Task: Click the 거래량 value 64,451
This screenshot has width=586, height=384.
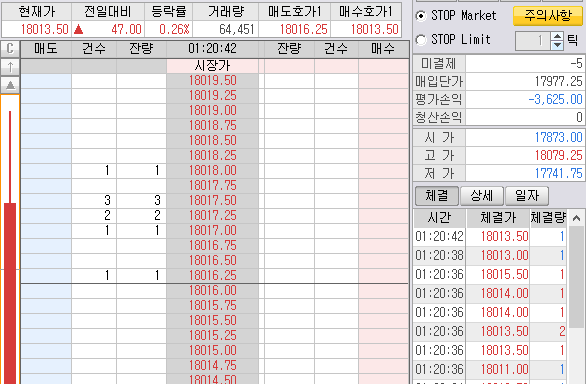Action: tap(237, 29)
